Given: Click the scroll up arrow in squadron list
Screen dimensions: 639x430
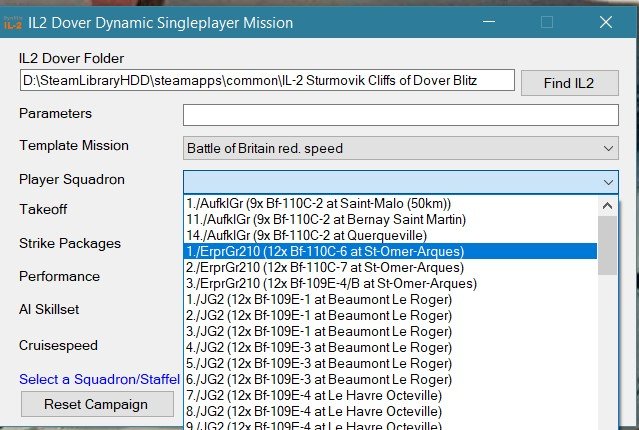Looking at the screenshot, I should tap(607, 206).
